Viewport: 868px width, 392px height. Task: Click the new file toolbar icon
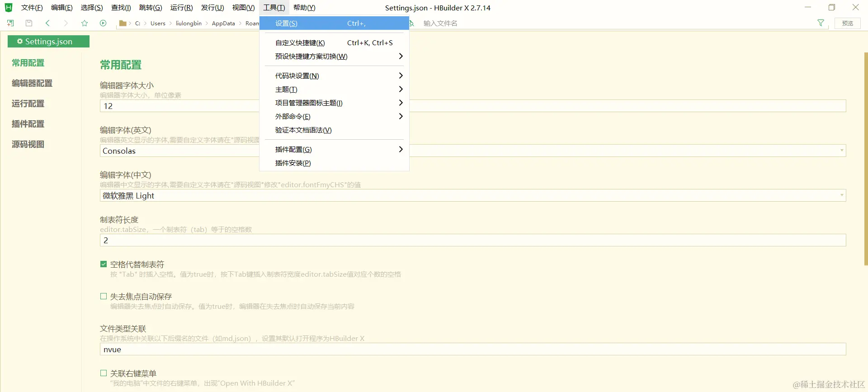10,23
